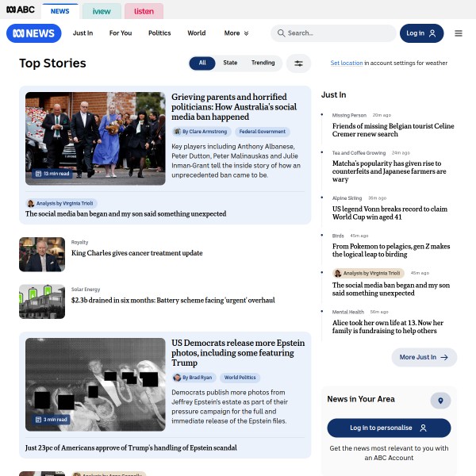
Task: Open the listen tab
Action: tap(144, 11)
